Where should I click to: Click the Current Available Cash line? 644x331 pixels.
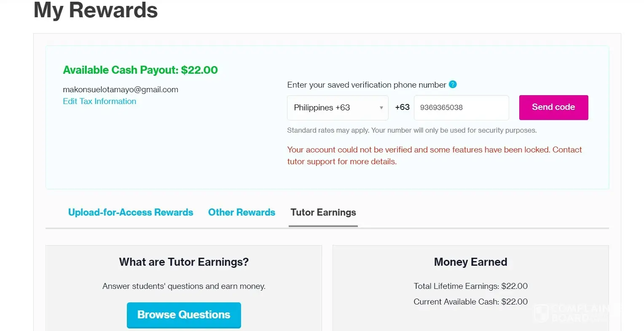click(470, 302)
